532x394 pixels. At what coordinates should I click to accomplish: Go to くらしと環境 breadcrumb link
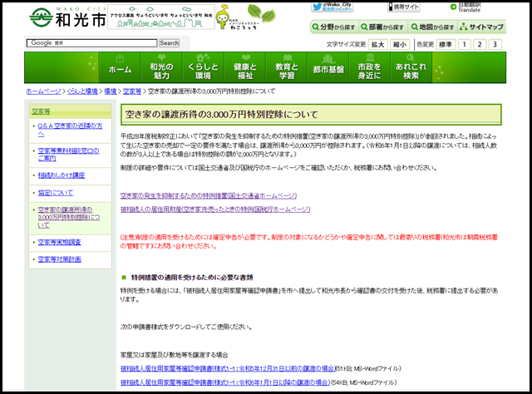(x=82, y=91)
